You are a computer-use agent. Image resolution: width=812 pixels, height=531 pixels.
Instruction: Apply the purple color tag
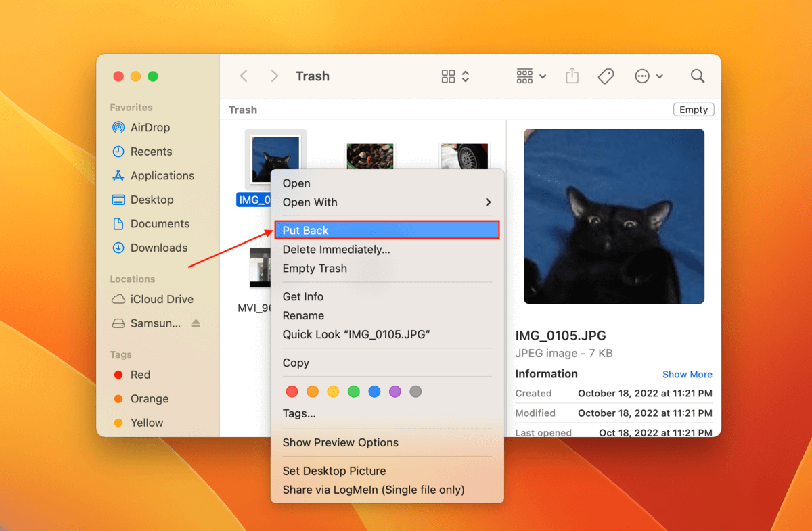(x=395, y=392)
